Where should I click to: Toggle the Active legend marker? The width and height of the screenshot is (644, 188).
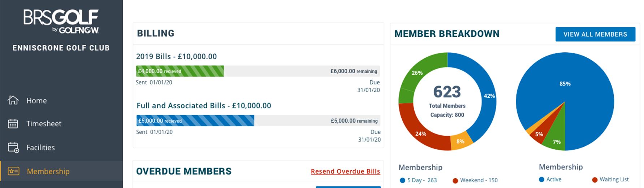pyautogui.click(x=541, y=179)
